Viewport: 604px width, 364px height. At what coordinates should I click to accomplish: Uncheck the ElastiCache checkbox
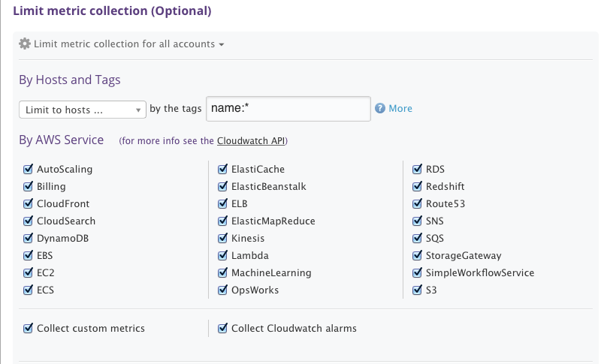pyautogui.click(x=222, y=169)
